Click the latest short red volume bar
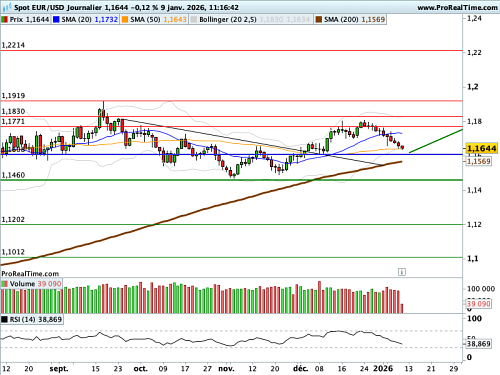Image resolution: width=500 pixels, height=375 pixels. pyautogui.click(x=402, y=308)
